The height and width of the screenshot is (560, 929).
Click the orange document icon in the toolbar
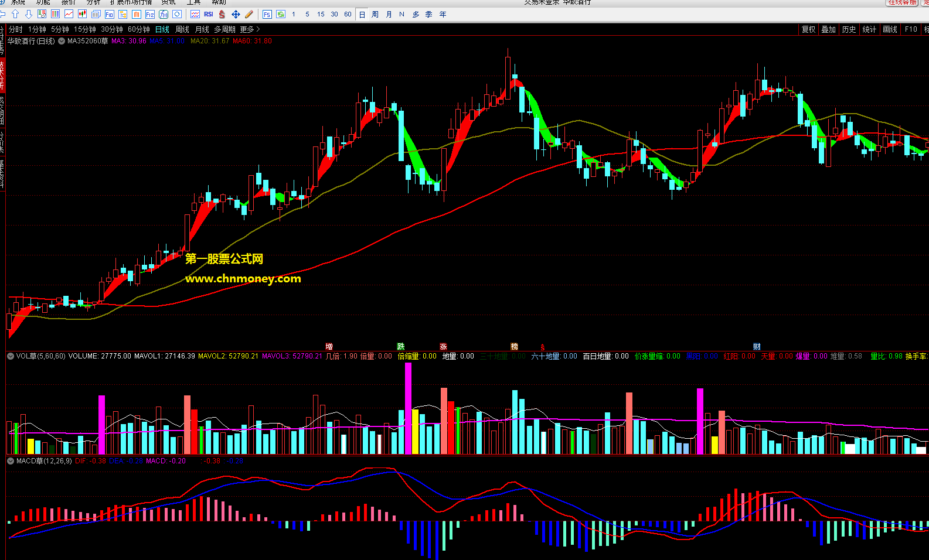pos(137,14)
